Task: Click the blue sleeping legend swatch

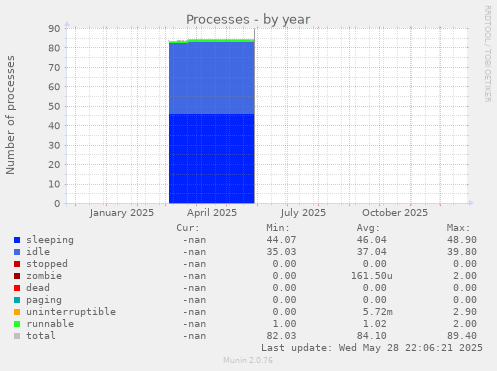Action: pyautogui.click(x=17, y=240)
